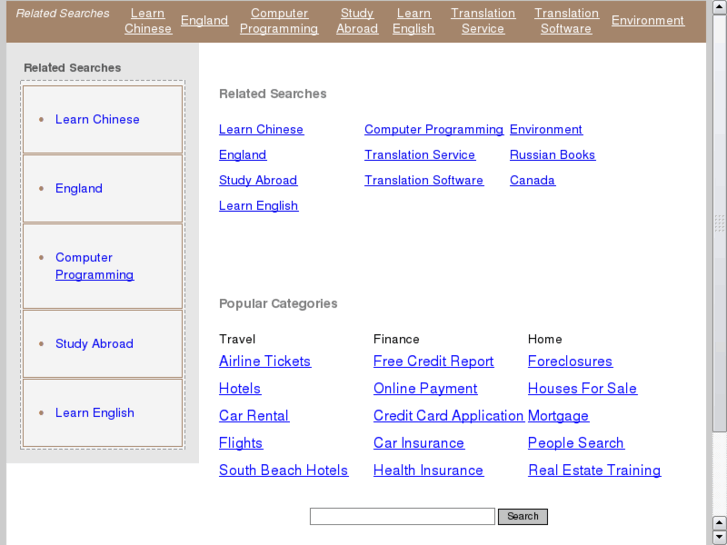Open the Canada link
This screenshot has height=545, width=727.
click(532, 180)
